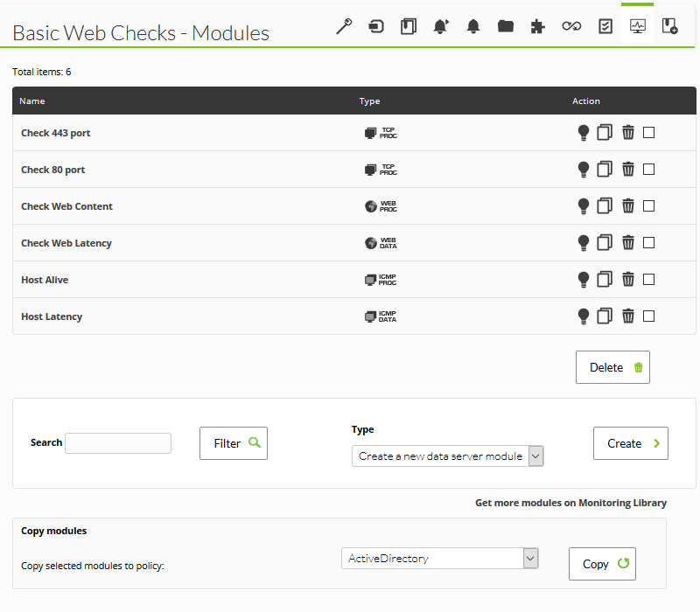Image resolution: width=700 pixels, height=612 pixels.
Task: Tick the checkbox for Check 443 port
Action: point(649,133)
